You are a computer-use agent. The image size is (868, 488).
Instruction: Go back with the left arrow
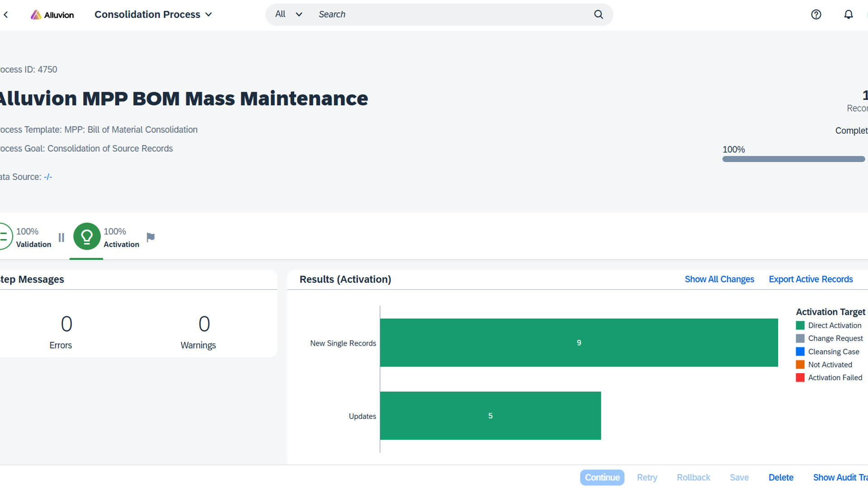tap(6, 14)
